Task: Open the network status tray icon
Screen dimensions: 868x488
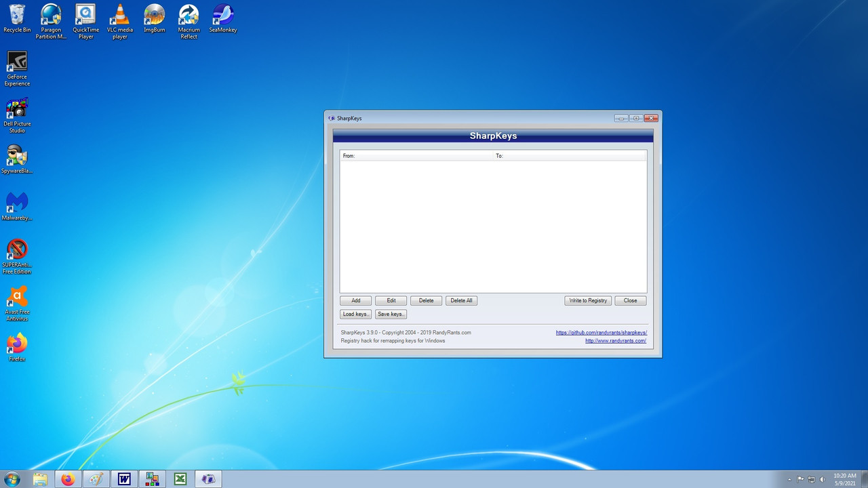Action: 811,480
